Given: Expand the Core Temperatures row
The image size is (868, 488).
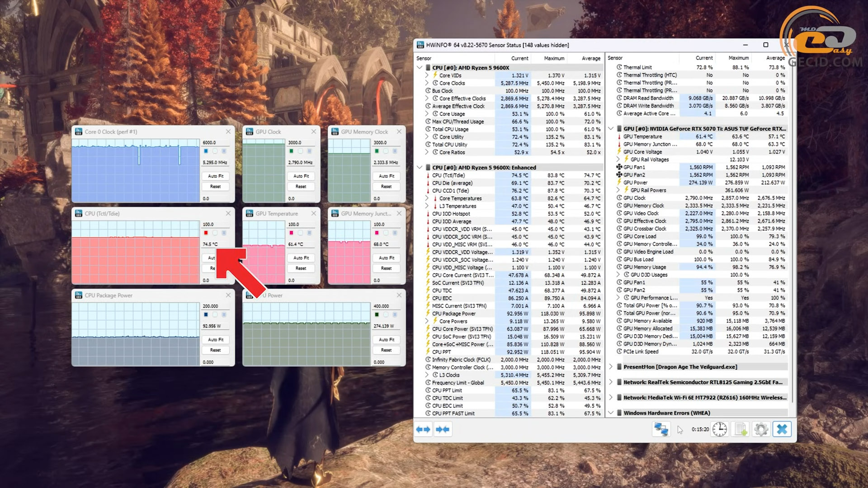Looking at the screenshot, I should click(x=427, y=198).
